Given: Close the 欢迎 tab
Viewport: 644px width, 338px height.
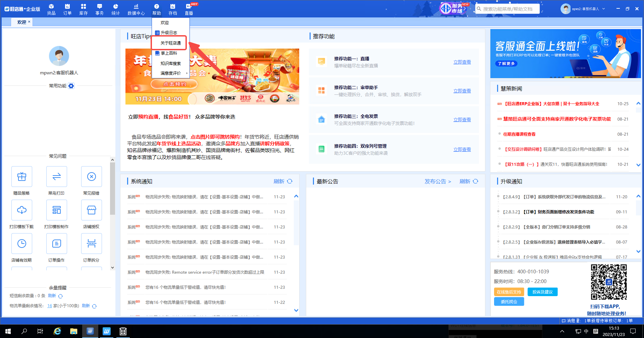Looking at the screenshot, I should (29, 22).
